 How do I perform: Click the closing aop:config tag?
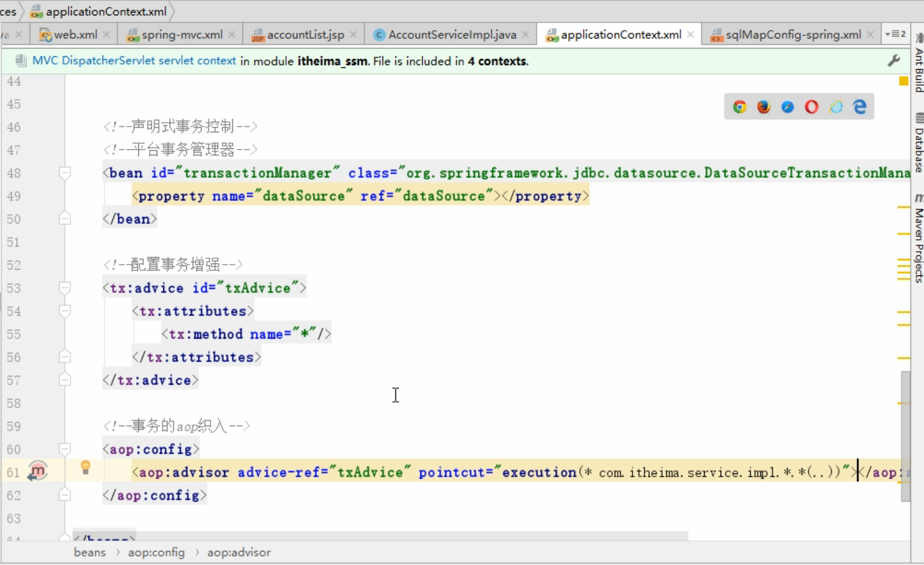[155, 495]
